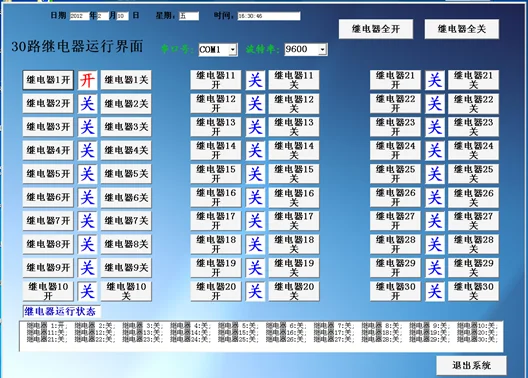Click the 退出系统 button
This screenshot has height=378, width=528.
coord(471,365)
